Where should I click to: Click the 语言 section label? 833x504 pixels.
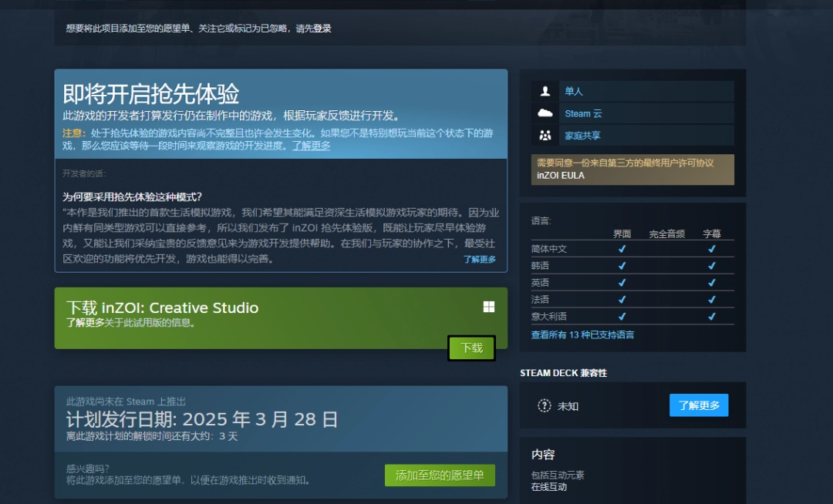tap(541, 220)
